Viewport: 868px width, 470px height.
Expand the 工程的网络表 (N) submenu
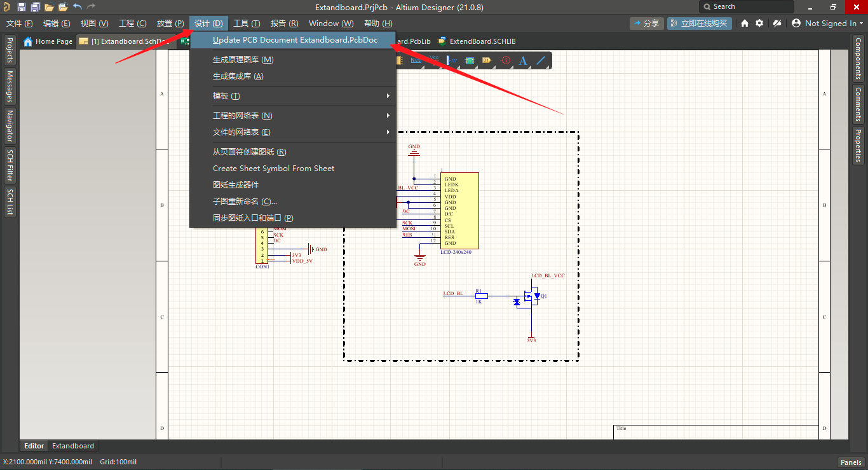click(293, 116)
